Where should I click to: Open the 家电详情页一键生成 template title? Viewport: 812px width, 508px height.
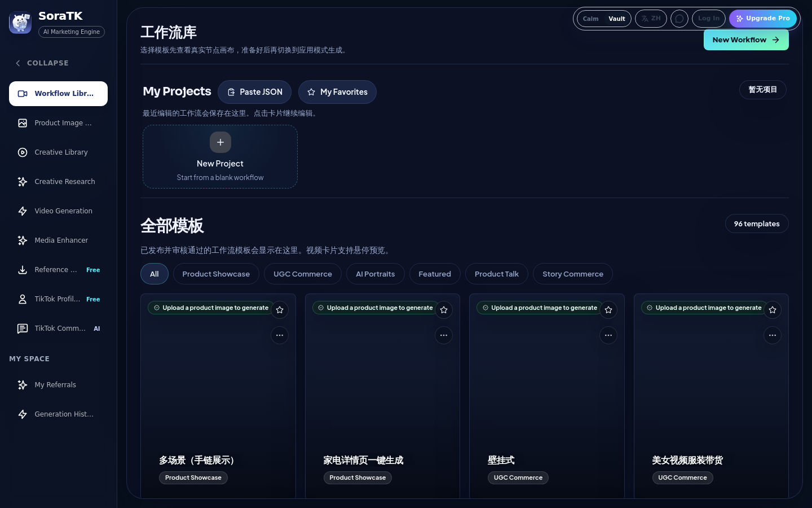click(x=363, y=461)
